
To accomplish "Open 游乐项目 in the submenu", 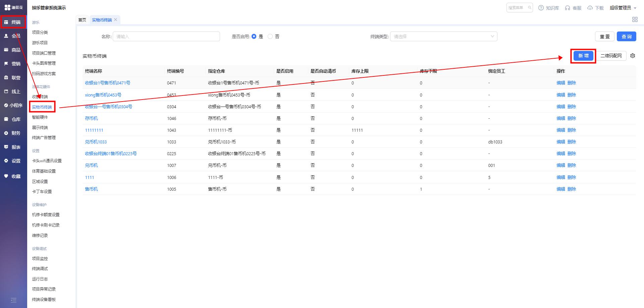I will point(40,43).
